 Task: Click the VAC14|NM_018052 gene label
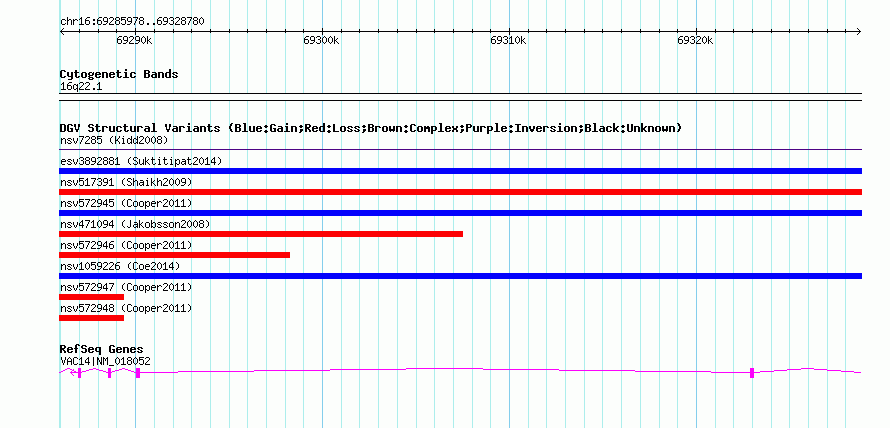[105, 361]
